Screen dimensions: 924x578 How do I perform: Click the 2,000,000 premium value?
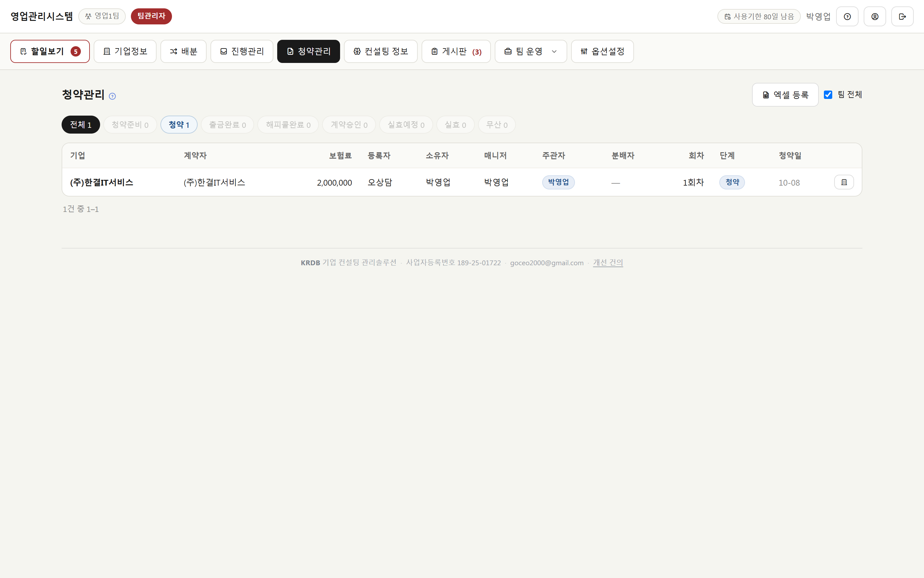pyautogui.click(x=335, y=183)
